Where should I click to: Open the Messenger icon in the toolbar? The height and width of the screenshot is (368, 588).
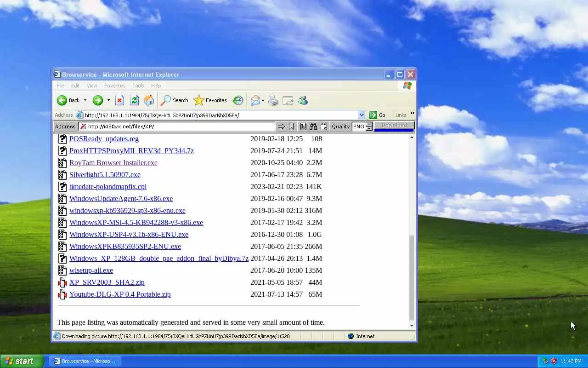[303, 100]
